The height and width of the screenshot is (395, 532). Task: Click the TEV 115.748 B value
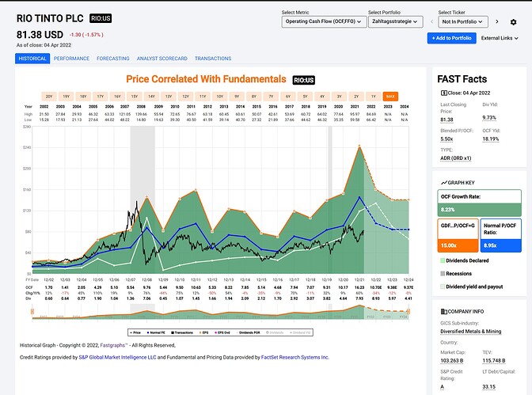tap(494, 360)
